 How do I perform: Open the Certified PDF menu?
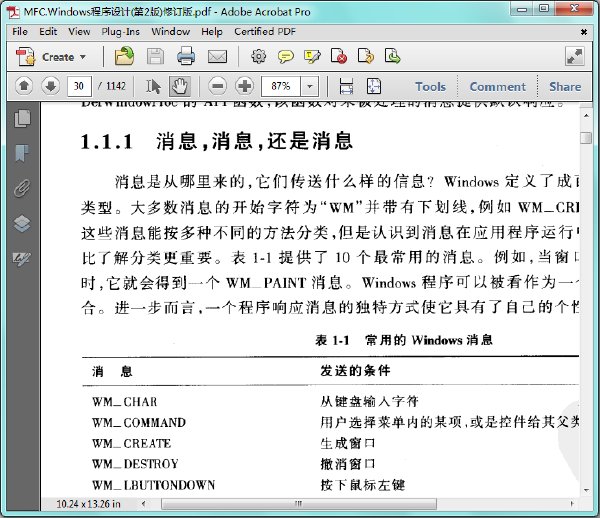point(265,31)
